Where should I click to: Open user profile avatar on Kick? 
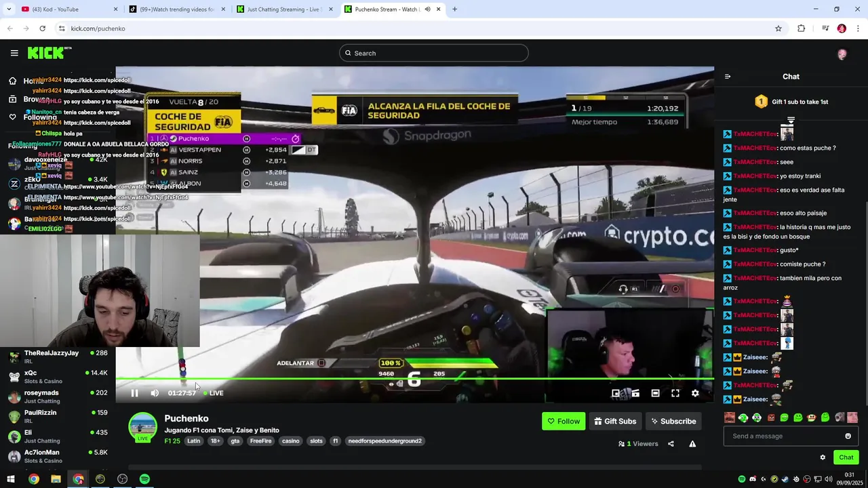(x=842, y=54)
